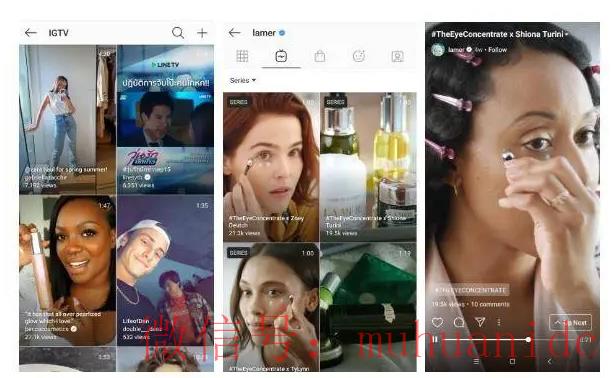Expand the video title dropdown arrow

(567, 34)
